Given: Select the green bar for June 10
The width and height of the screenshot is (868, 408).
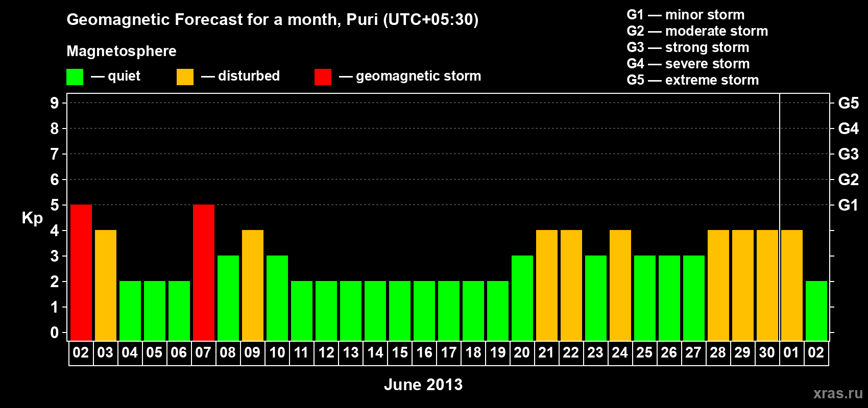Looking at the screenshot, I should tap(277, 298).
